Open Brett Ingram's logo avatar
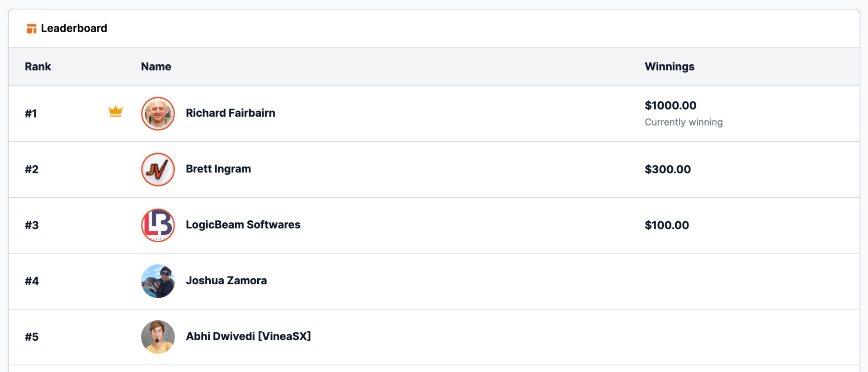Image resolution: width=868 pixels, height=372 pixels. click(x=158, y=169)
